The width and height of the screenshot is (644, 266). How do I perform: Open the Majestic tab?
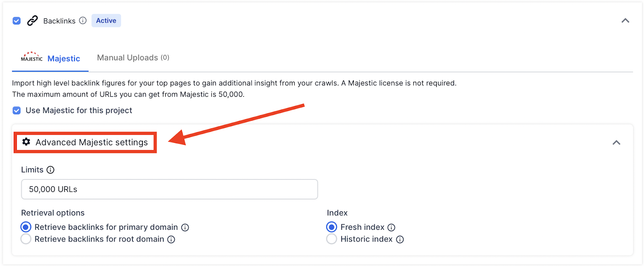click(x=64, y=59)
